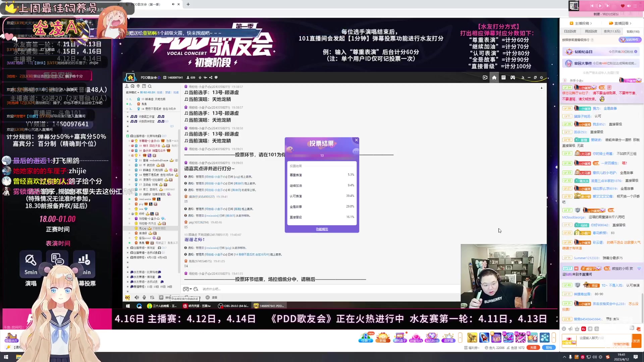Open the music player playlist menu icon

pyautogui.click(x=635, y=6)
